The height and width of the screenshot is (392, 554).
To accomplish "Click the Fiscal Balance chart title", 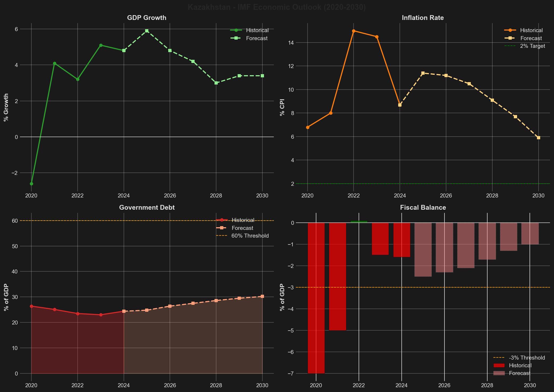I will coord(423,207).
